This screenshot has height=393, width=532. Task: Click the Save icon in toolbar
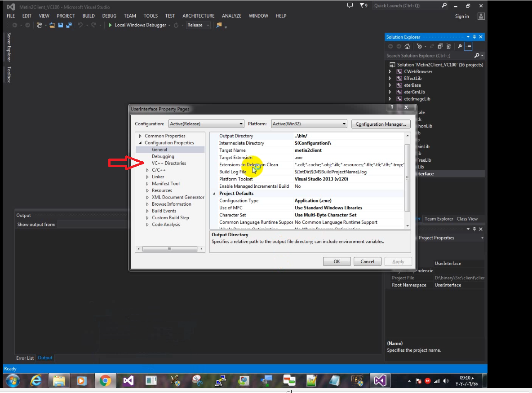61,25
